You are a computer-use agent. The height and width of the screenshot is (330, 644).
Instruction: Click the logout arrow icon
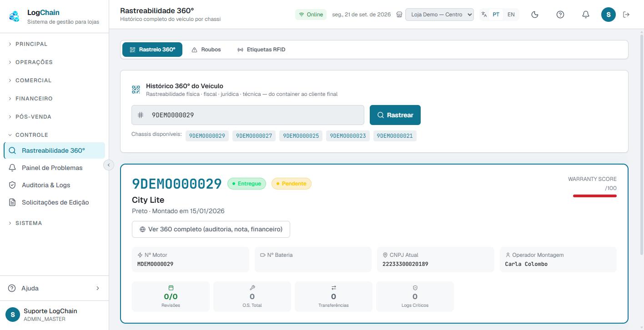[626, 15]
